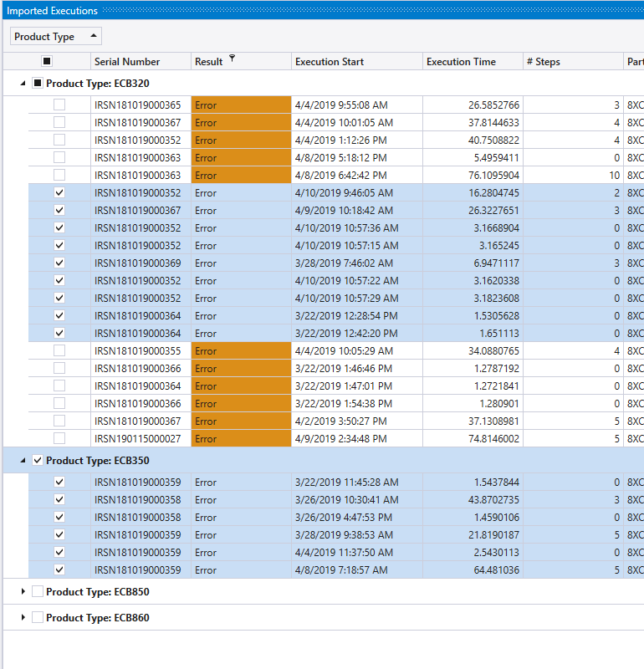Select execution start 3/22/2019 12:28:54 PM
The height and width of the screenshot is (669, 644).
[346, 316]
